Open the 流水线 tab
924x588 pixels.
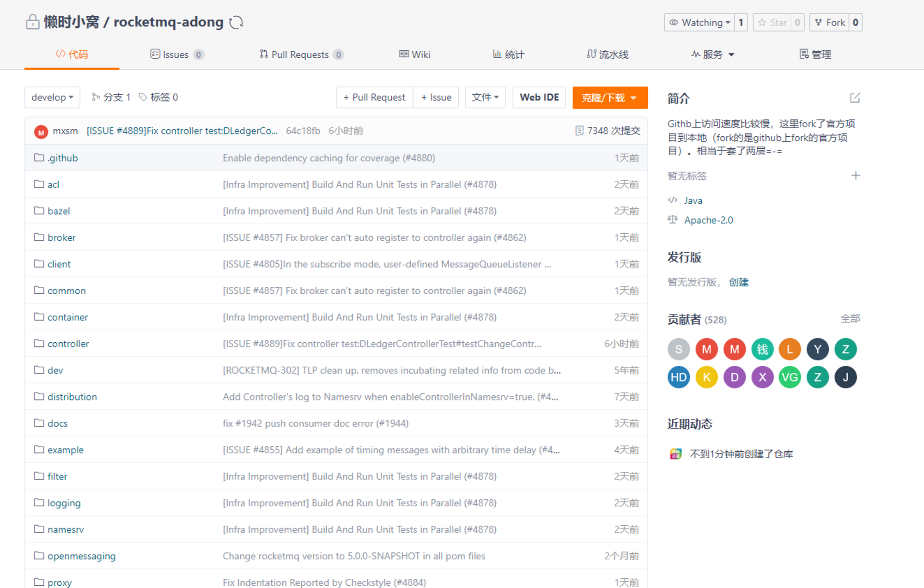point(608,55)
